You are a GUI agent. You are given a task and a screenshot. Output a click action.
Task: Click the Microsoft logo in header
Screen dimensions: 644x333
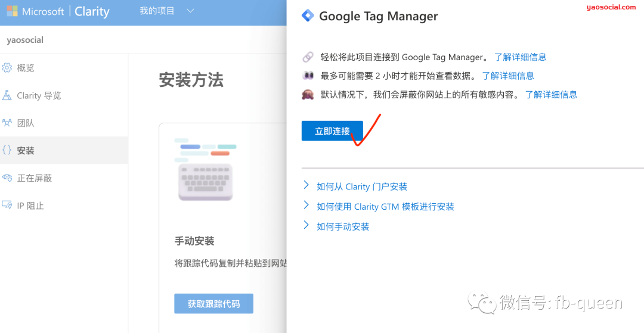pos(13,11)
